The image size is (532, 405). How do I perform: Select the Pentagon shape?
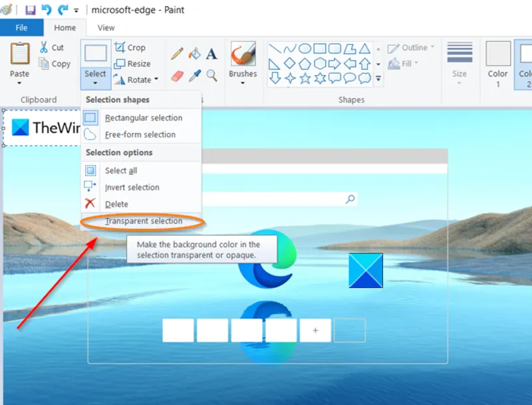(x=305, y=63)
